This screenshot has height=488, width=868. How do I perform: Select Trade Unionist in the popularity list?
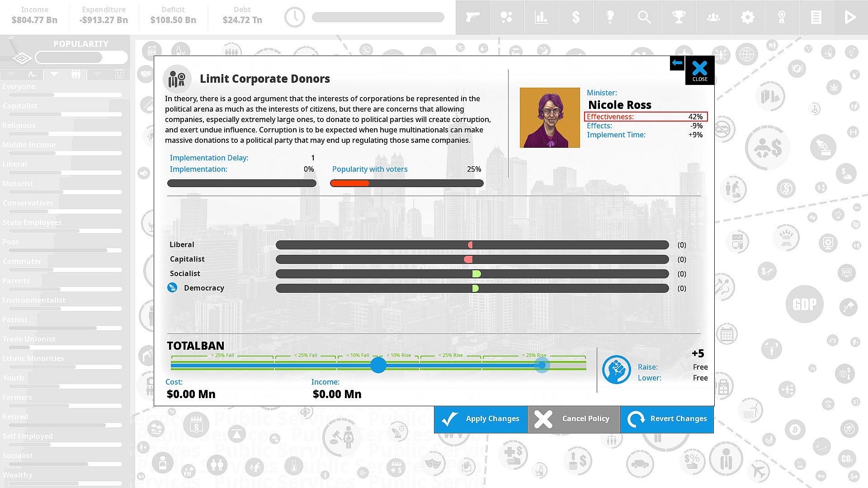click(x=29, y=339)
